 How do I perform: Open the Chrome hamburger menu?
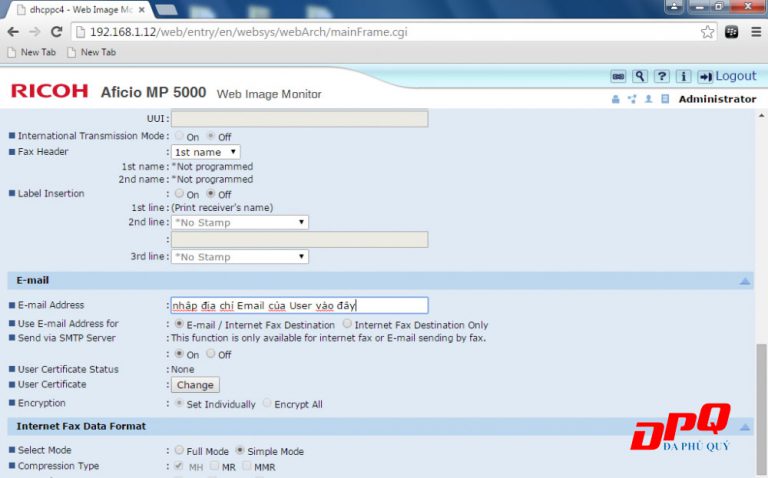point(755,32)
